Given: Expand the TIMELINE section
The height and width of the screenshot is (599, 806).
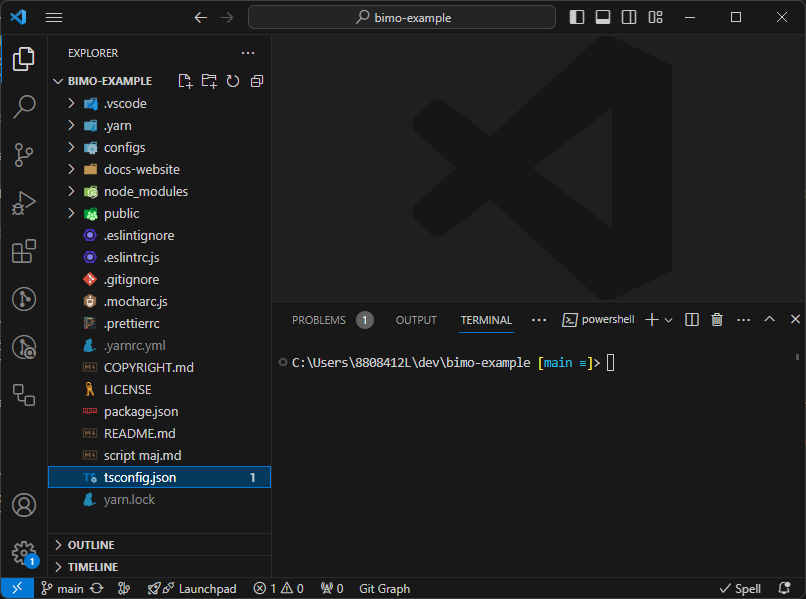Looking at the screenshot, I should pyautogui.click(x=159, y=567).
